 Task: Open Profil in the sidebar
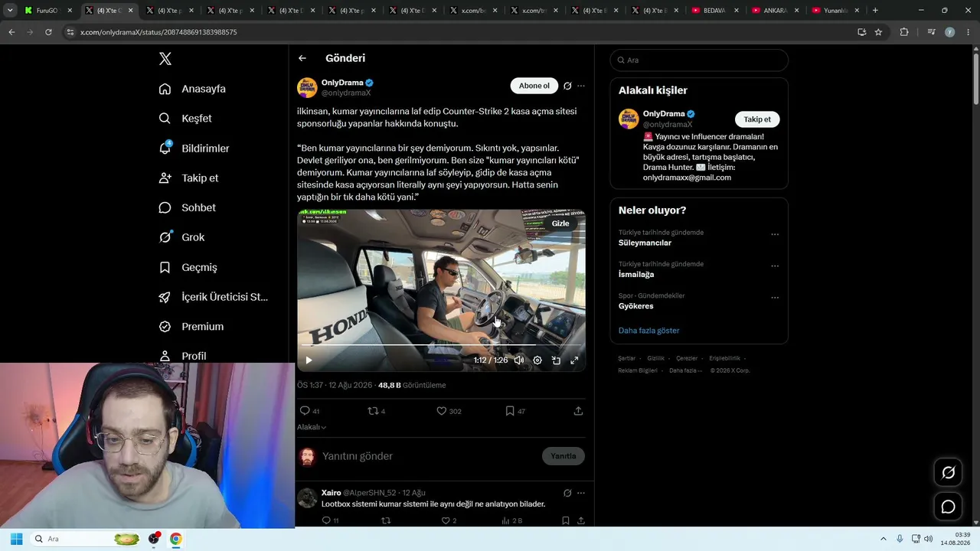182,356
